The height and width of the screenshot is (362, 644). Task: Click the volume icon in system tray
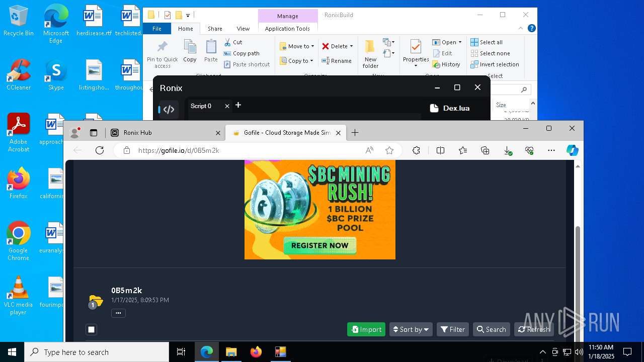coord(579,352)
